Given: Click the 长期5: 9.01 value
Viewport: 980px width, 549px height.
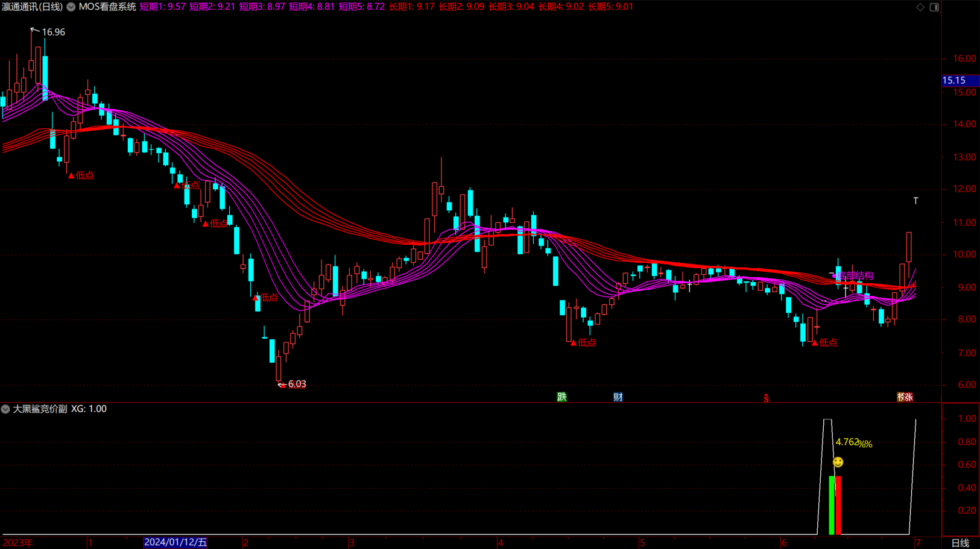Looking at the screenshot, I should [611, 7].
